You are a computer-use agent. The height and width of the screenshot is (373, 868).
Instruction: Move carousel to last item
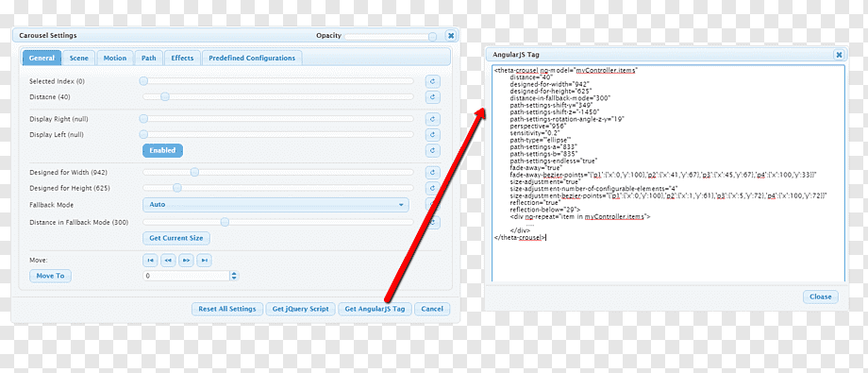point(205,260)
